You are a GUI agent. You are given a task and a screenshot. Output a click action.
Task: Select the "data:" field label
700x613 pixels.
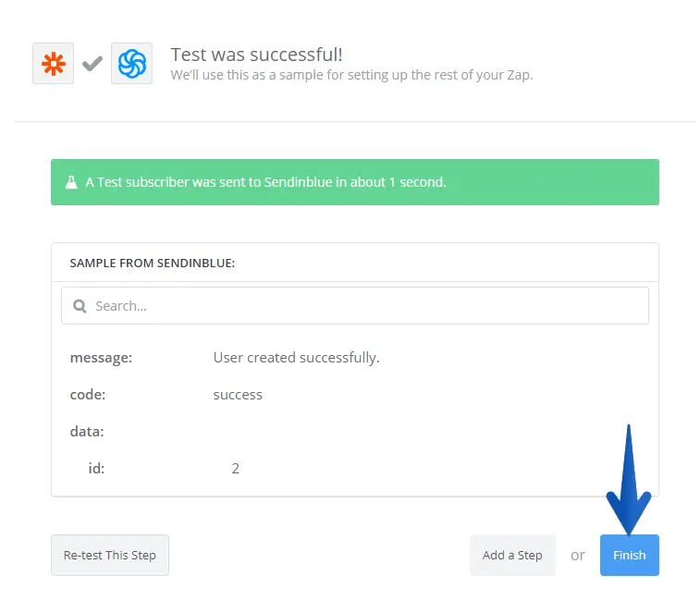point(87,432)
